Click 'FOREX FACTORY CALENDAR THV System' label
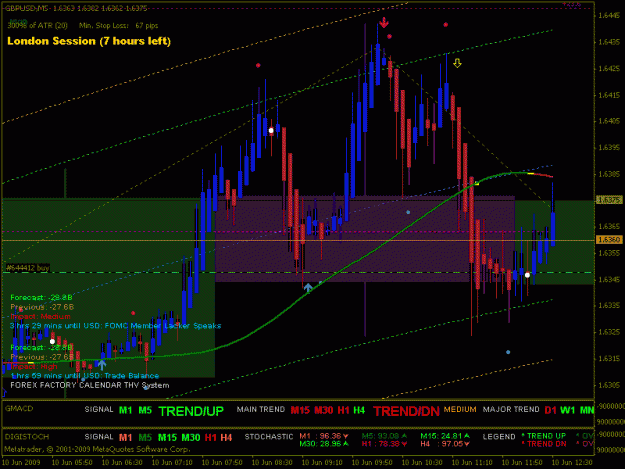Image resolution: width=625 pixels, height=469 pixels. (90, 385)
